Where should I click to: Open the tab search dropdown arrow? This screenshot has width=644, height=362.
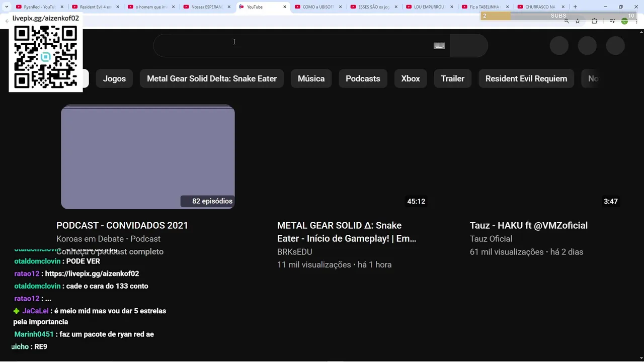[x=7, y=7]
